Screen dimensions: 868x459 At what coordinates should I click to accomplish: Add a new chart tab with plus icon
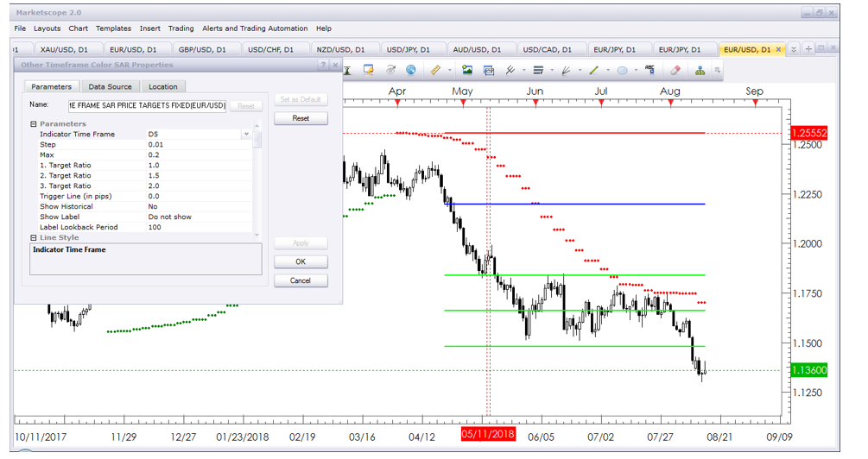(x=808, y=49)
